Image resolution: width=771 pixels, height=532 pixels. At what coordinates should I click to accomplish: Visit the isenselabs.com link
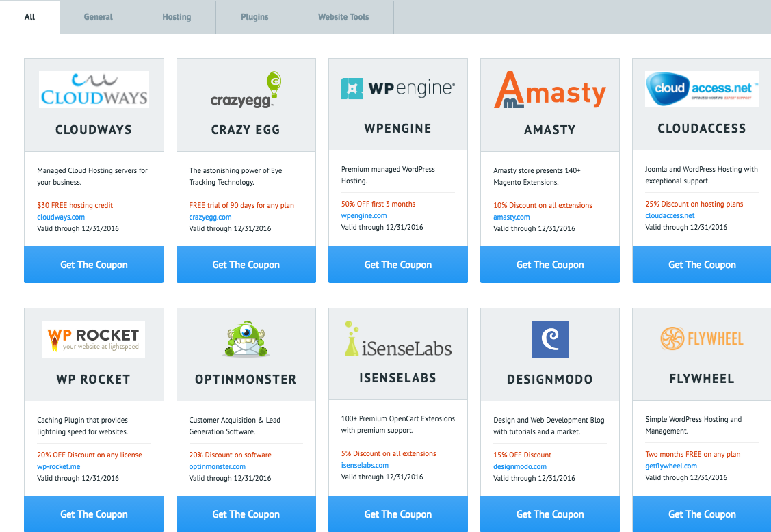click(365, 465)
